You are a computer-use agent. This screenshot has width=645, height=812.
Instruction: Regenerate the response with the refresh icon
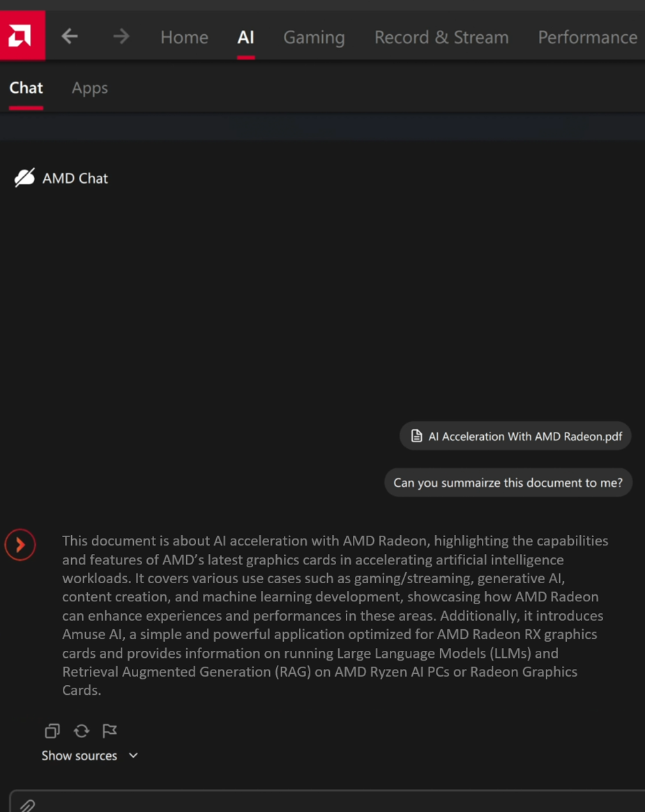click(82, 730)
